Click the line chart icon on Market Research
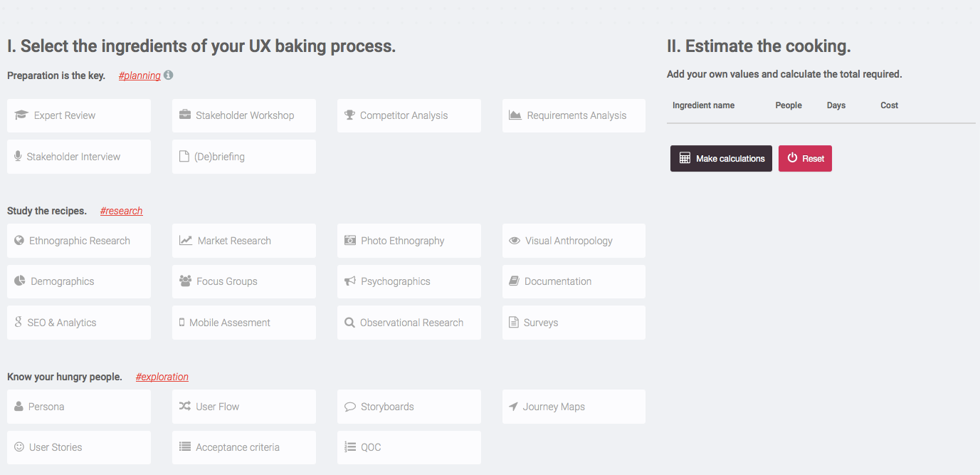980x475 pixels. 186,241
